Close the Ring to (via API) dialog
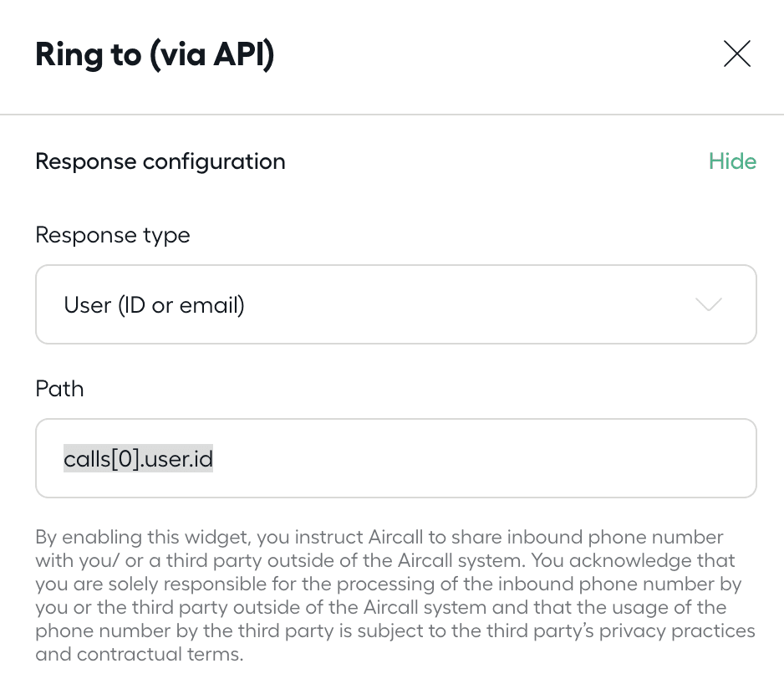The height and width of the screenshot is (689, 784). point(736,54)
